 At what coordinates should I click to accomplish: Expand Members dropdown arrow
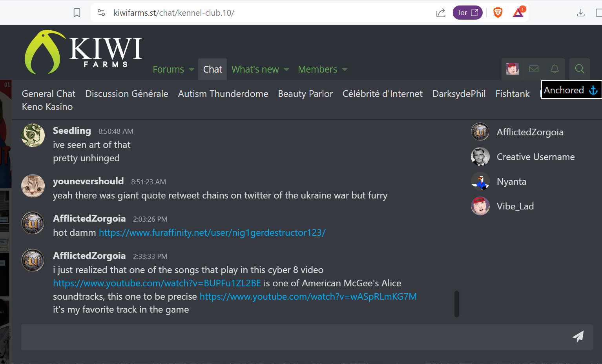coord(345,70)
